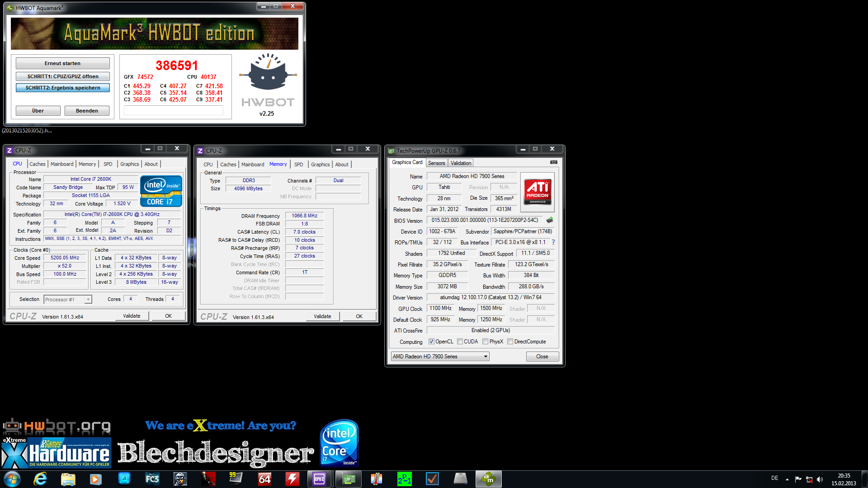This screenshot has height=488, width=868.
Task: Launch Internet Explorer from the taskbar
Action: (40, 479)
